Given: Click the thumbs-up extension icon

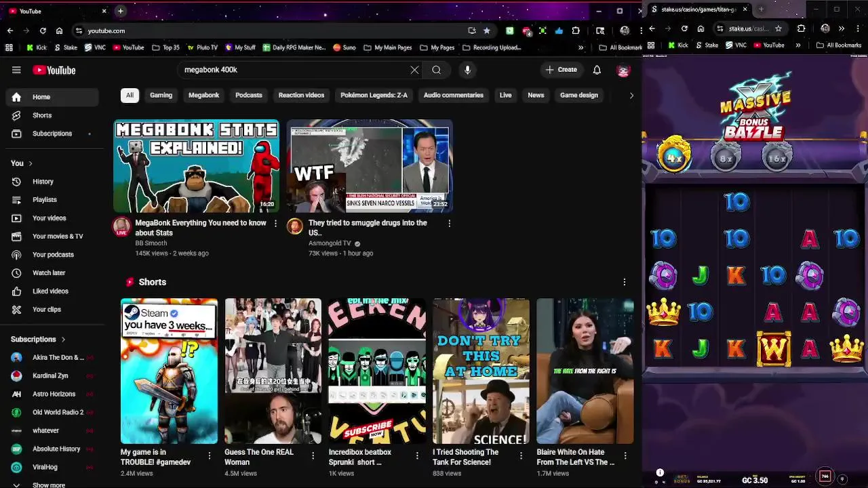Looking at the screenshot, I should click(559, 30).
